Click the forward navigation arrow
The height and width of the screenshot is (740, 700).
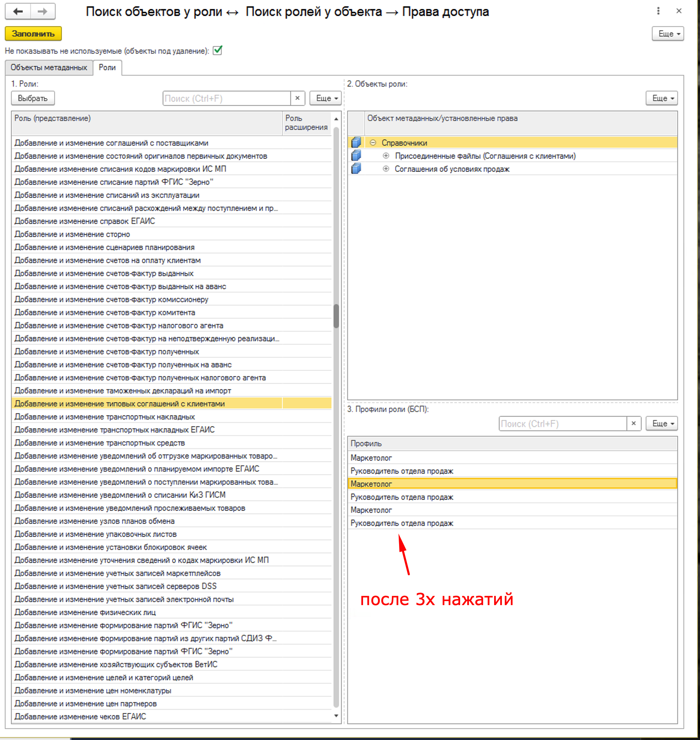tap(43, 12)
